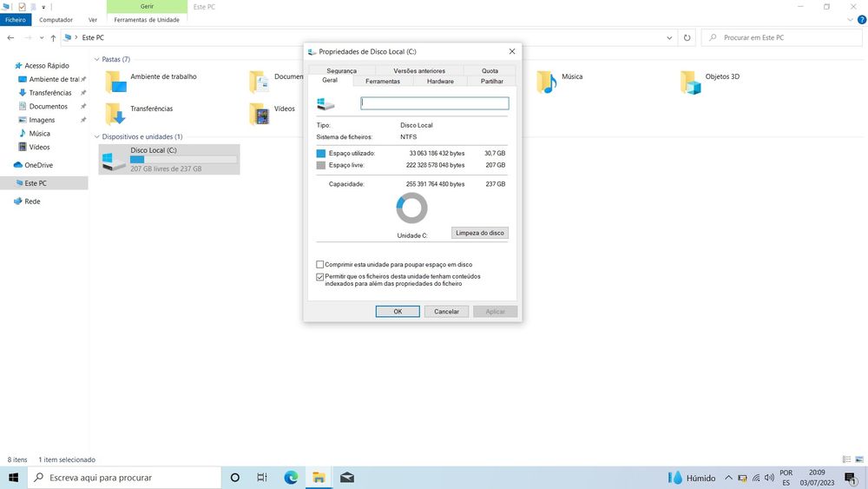Switch to the Hardware tab

pos(440,81)
